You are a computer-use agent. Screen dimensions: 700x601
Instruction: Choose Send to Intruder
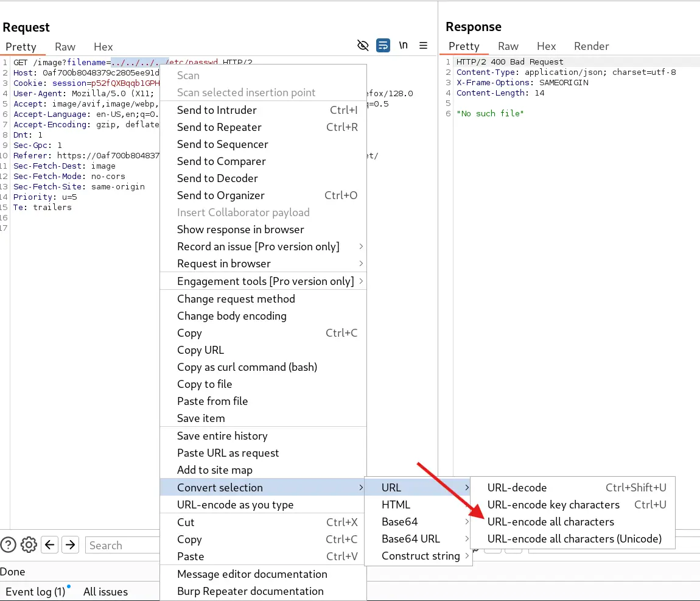point(263,110)
